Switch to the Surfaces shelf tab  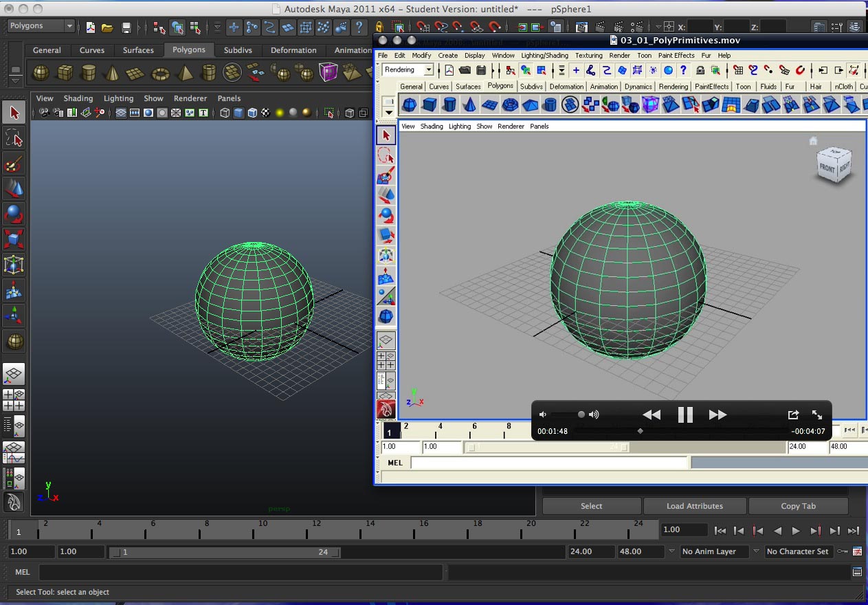[139, 49]
